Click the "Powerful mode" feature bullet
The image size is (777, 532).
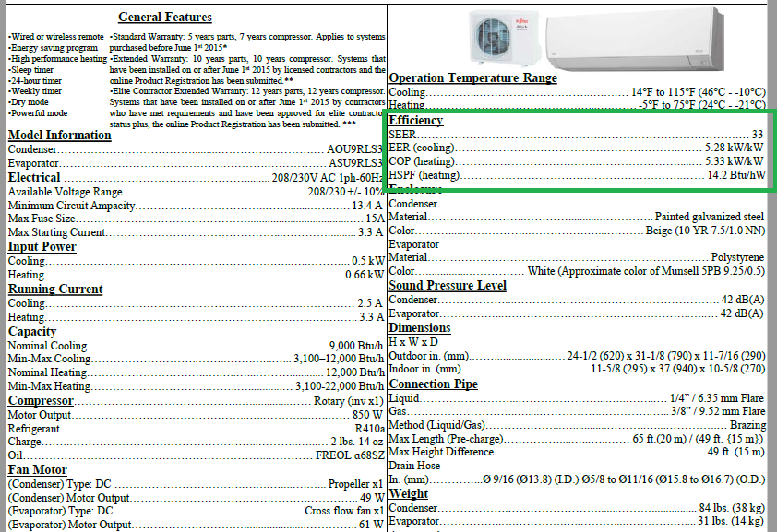38,112
